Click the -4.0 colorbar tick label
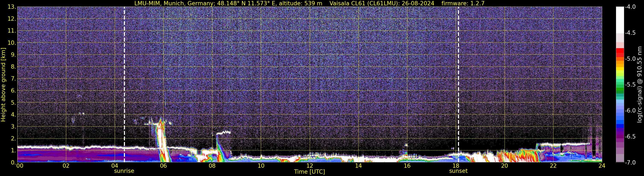The width and height of the screenshot is (644, 176). (x=630, y=7)
